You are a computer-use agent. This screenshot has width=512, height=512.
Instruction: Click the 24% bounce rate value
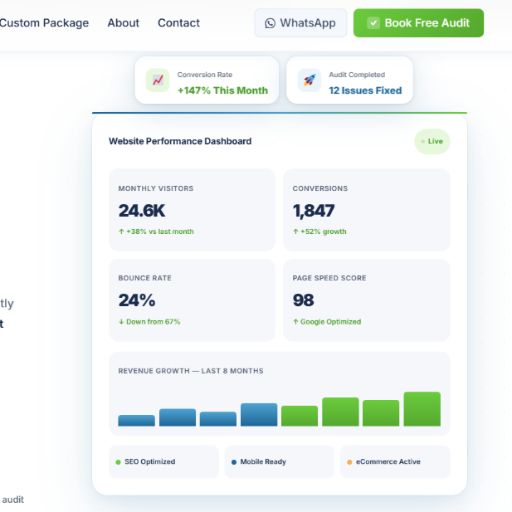click(x=137, y=300)
